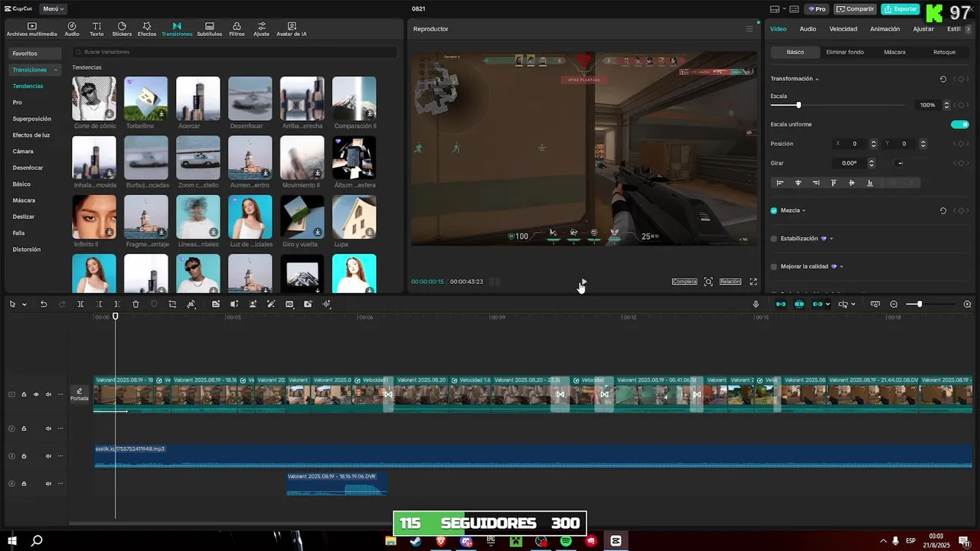The height and width of the screenshot is (551, 980).
Task: Open the Stickers tool
Action: click(122, 29)
